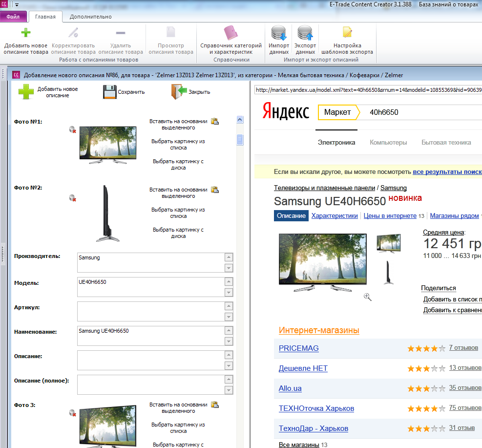Open the 'Магазины рядом' link
The image size is (482, 448).
pos(454,215)
